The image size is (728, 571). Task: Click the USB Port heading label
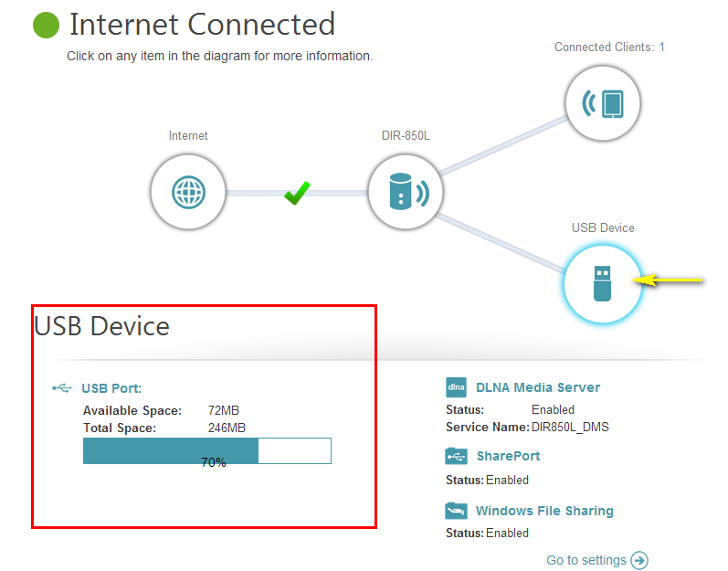click(x=111, y=388)
